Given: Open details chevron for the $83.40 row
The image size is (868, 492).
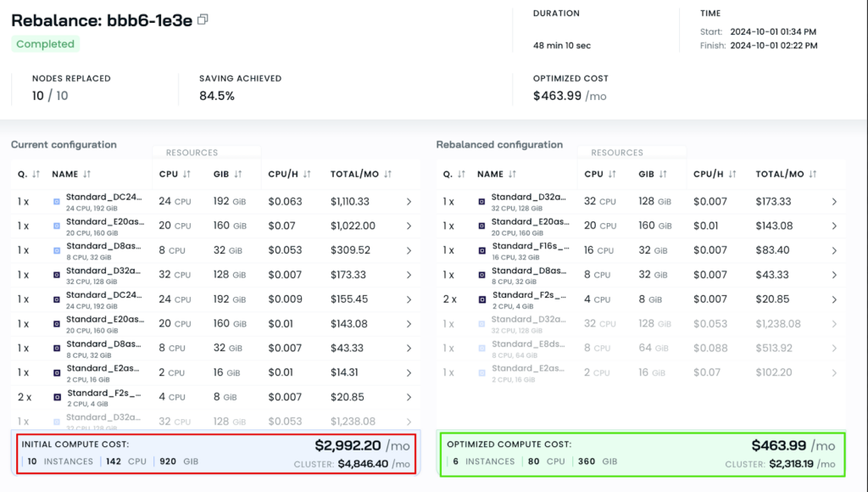Looking at the screenshot, I should (x=834, y=251).
